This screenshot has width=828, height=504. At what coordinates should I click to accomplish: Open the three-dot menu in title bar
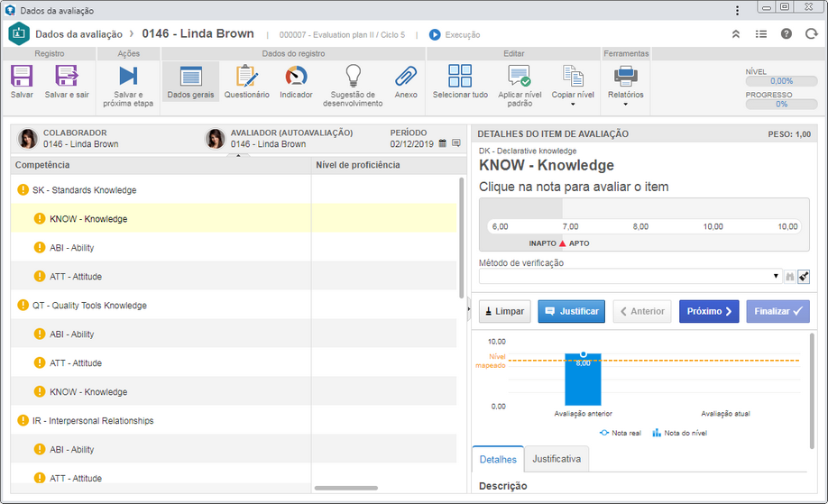pos(737,11)
